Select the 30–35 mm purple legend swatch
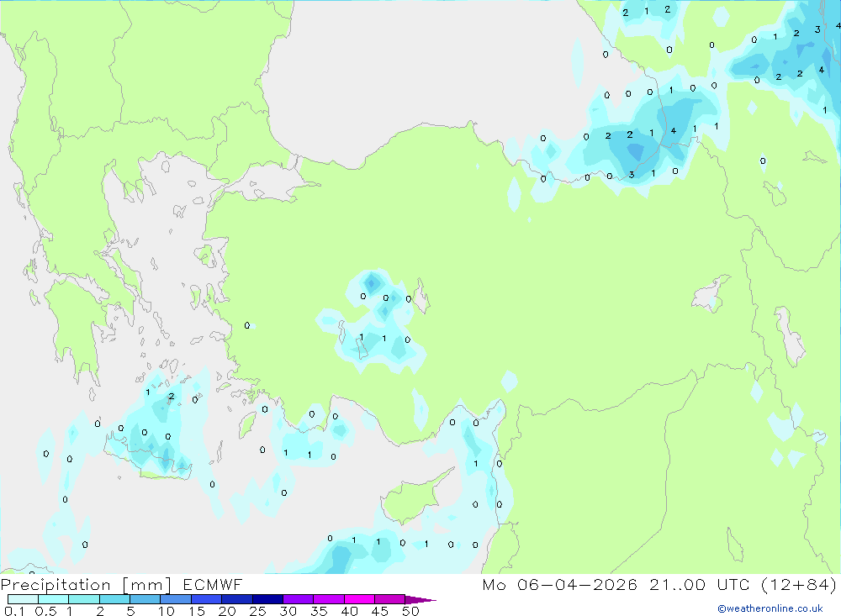 pos(299,599)
